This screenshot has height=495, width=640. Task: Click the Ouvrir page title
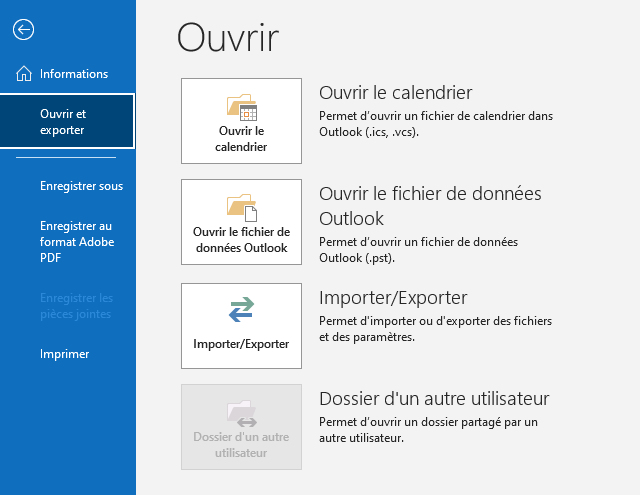(x=228, y=38)
